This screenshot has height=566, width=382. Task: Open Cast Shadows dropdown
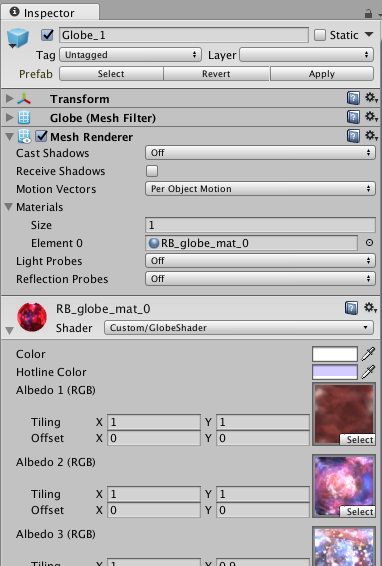tap(260, 153)
